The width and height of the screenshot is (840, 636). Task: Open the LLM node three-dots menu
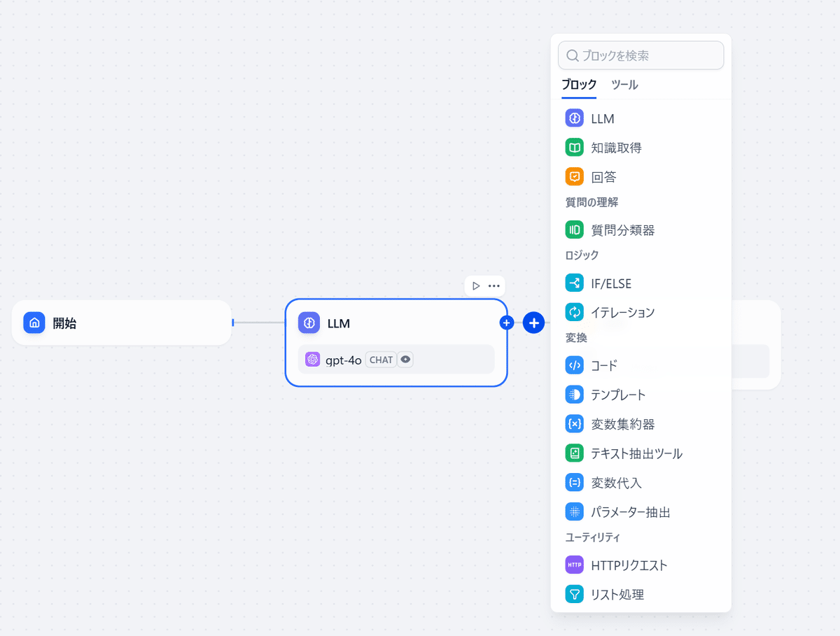[x=494, y=285]
